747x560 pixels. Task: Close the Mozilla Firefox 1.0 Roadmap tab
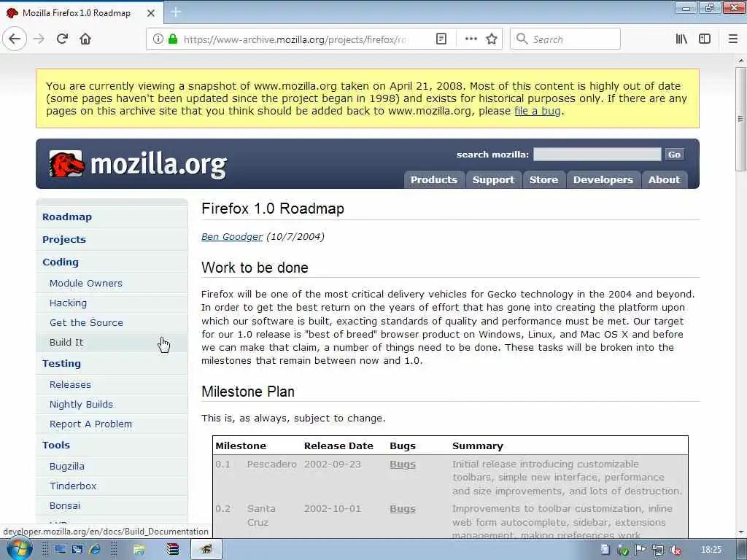click(151, 13)
